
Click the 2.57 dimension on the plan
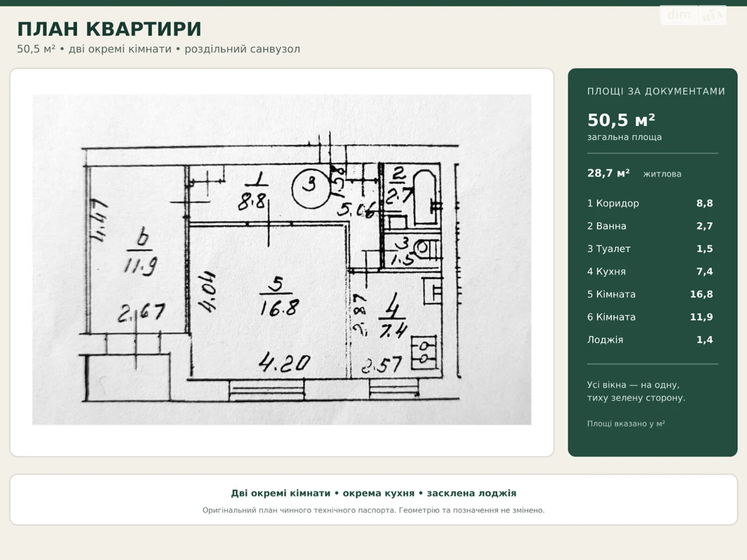(382, 365)
